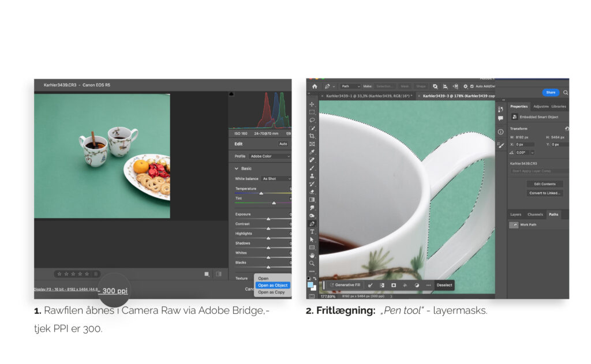The width and height of the screenshot is (591, 364).
Task: Open the Path mode dropdown
Action: (350, 87)
